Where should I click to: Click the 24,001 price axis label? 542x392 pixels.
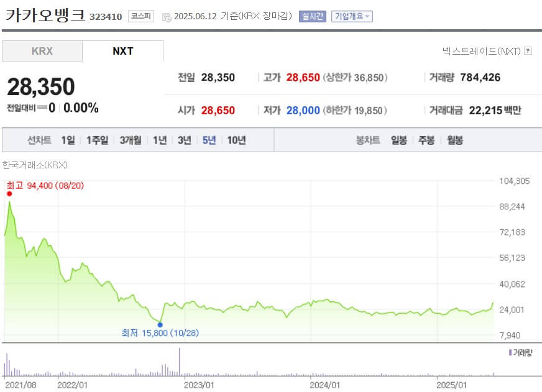click(512, 310)
